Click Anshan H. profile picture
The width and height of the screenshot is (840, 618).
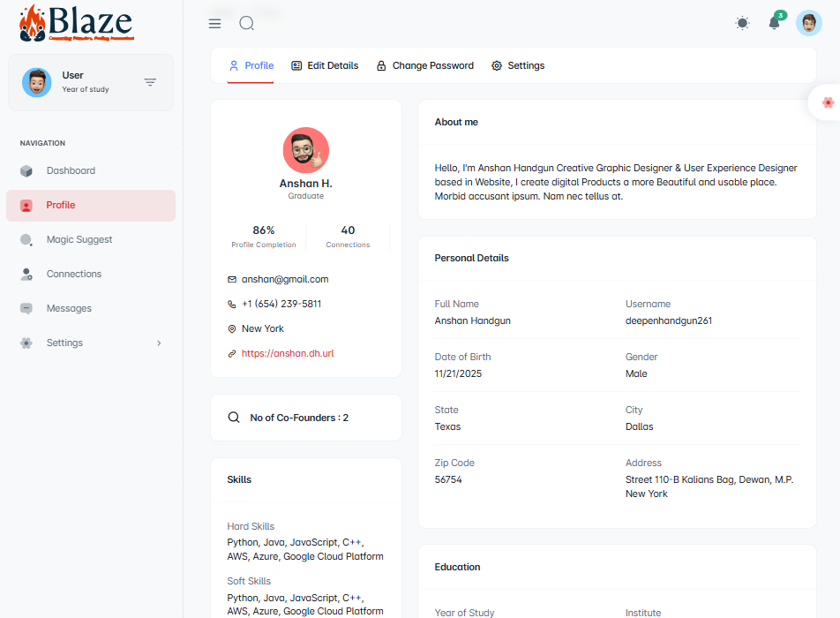pyautogui.click(x=306, y=150)
